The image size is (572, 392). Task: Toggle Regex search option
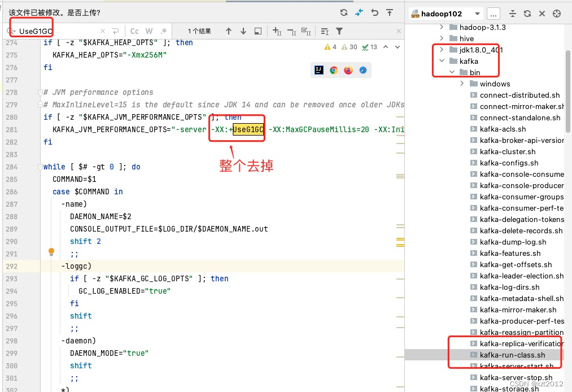(164, 32)
